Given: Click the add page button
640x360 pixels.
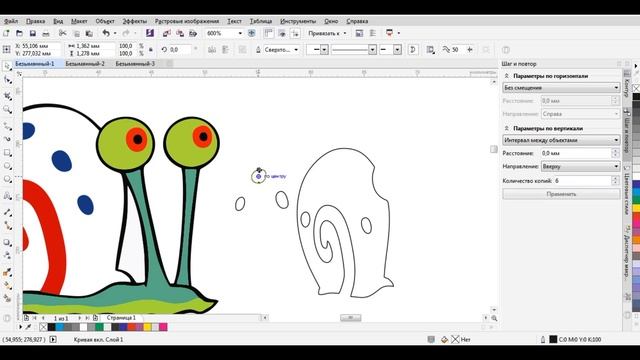Looking at the screenshot, I should [96, 318].
